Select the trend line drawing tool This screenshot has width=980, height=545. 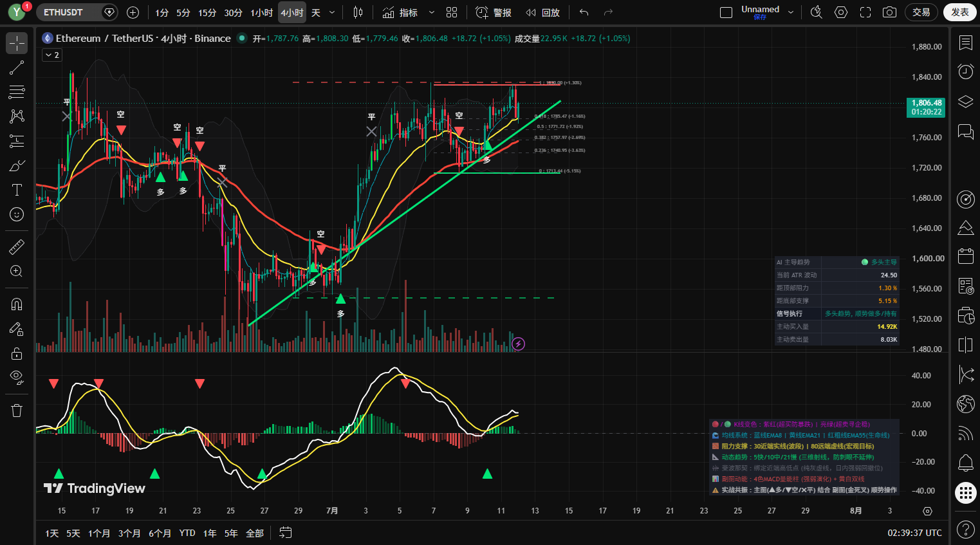pos(17,68)
